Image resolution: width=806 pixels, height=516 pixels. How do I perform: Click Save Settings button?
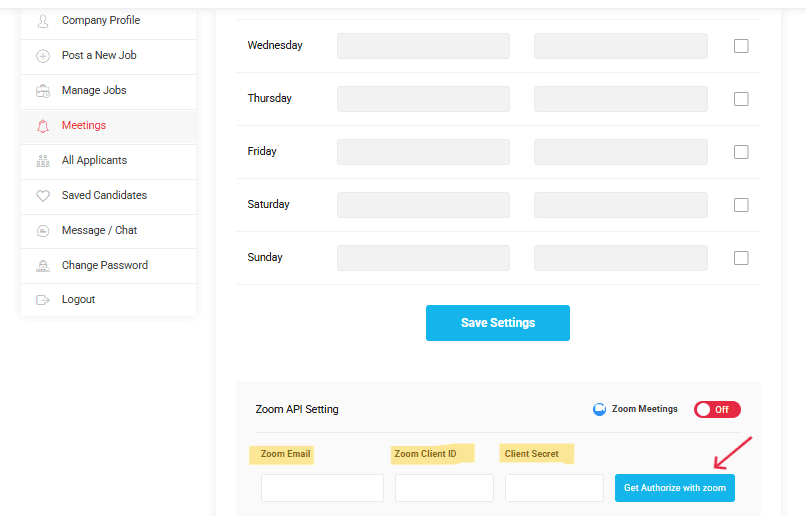[498, 323]
